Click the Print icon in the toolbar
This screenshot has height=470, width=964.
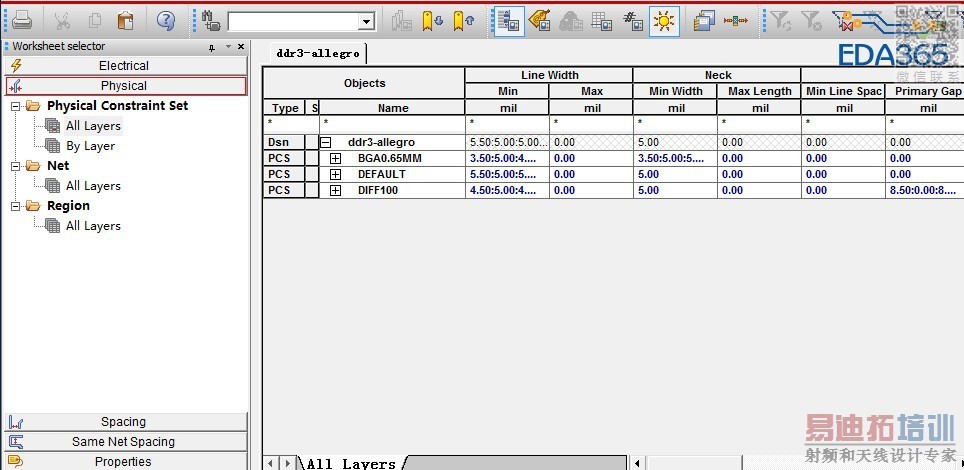22,20
